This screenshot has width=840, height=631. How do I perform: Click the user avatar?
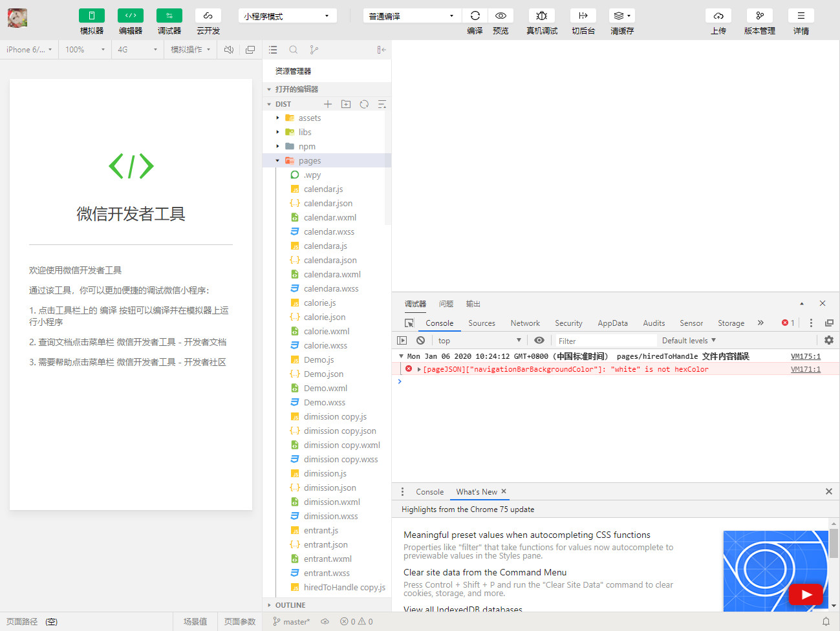pos(17,18)
